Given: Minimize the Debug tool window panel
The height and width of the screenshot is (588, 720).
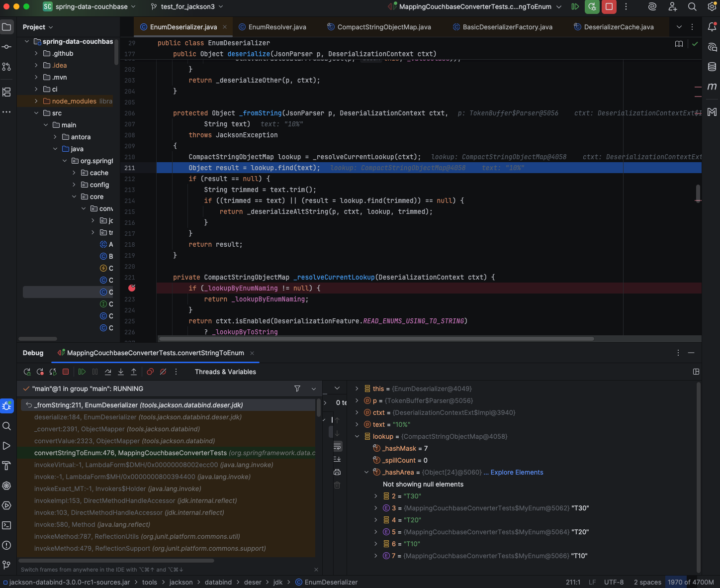Looking at the screenshot, I should tap(691, 353).
